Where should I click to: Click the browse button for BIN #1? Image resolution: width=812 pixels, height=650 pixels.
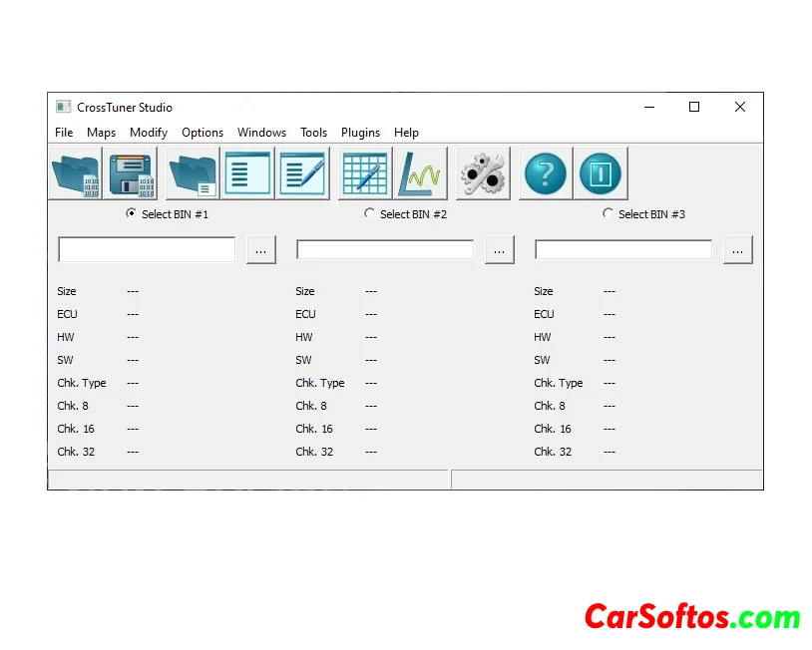point(261,250)
